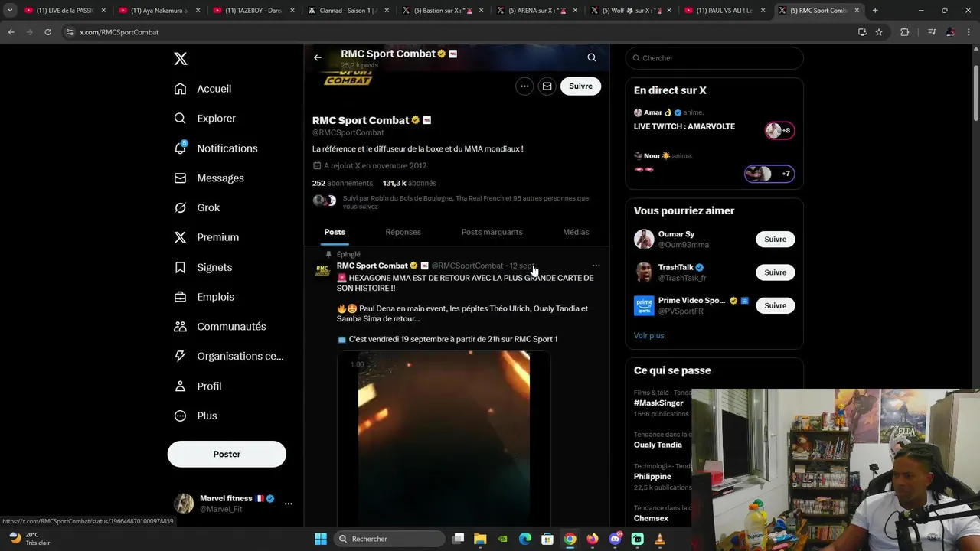Click the Chercher search field
980x551 pixels.
[x=714, y=58]
